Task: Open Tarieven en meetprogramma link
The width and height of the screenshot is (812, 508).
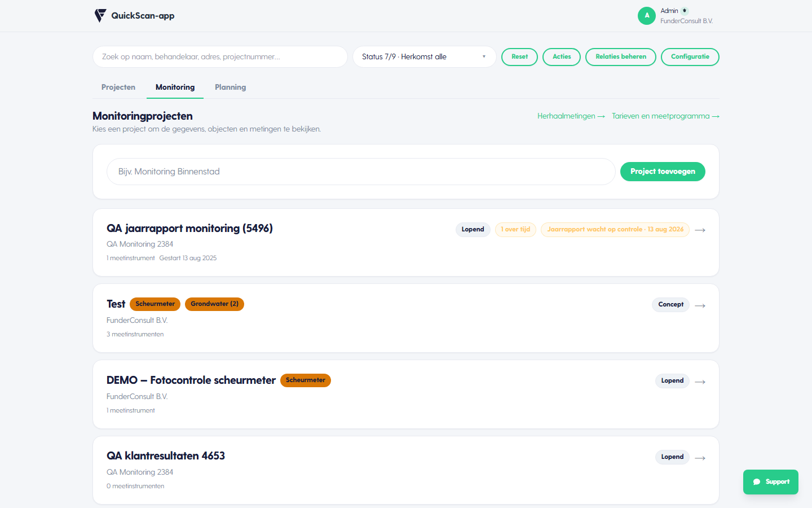Action: pos(665,116)
